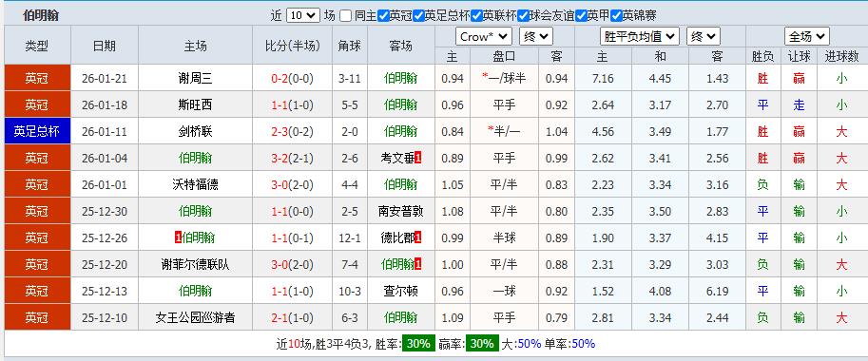Click the 胜率 30% badge

[418, 343]
